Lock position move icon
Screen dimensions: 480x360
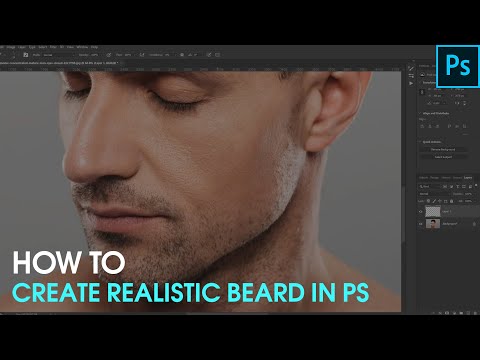(x=440, y=201)
